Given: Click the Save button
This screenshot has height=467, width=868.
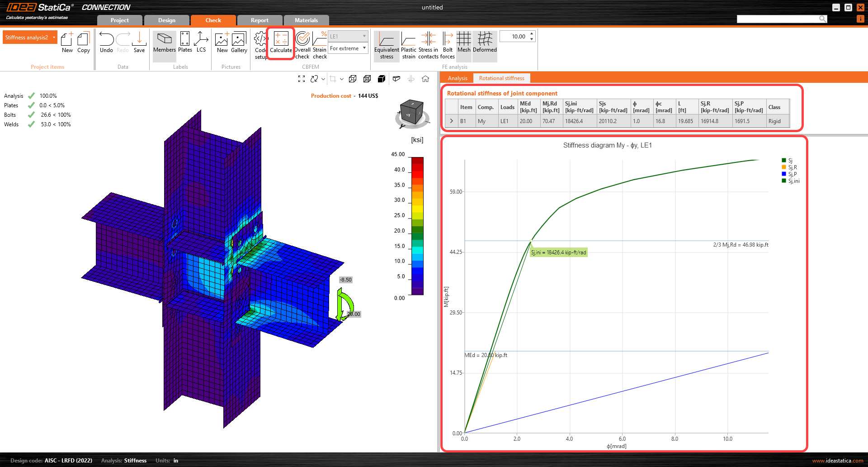Looking at the screenshot, I should [139, 43].
